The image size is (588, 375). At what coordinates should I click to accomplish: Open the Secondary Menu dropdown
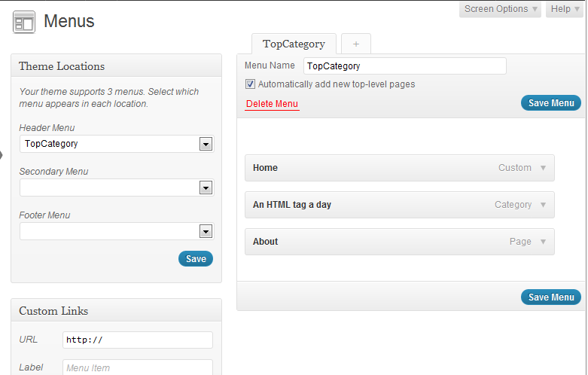[117, 187]
